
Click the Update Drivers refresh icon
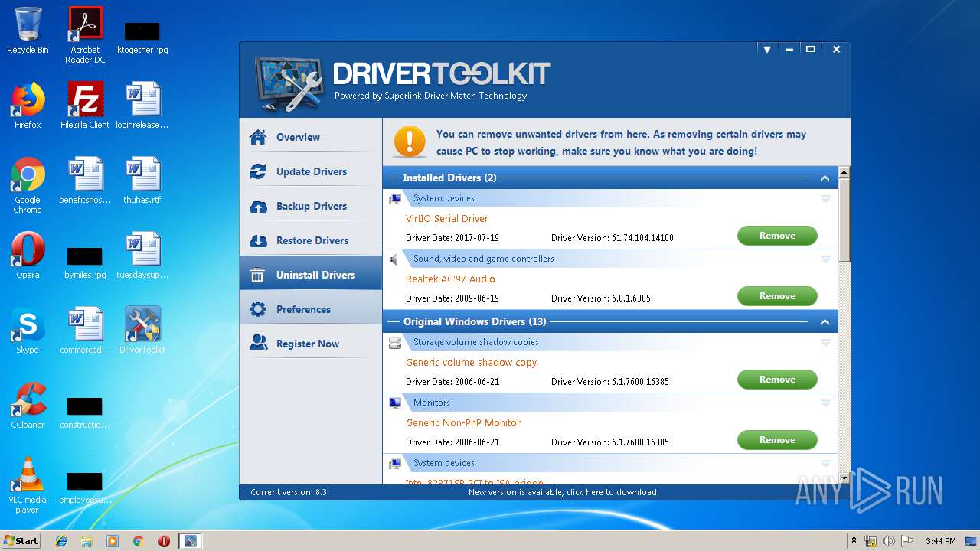click(258, 171)
